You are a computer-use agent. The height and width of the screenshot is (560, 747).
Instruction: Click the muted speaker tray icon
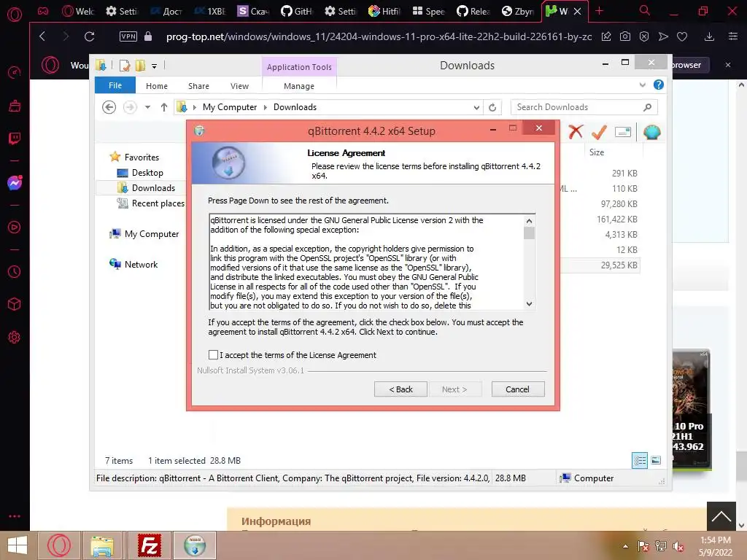[678, 546]
